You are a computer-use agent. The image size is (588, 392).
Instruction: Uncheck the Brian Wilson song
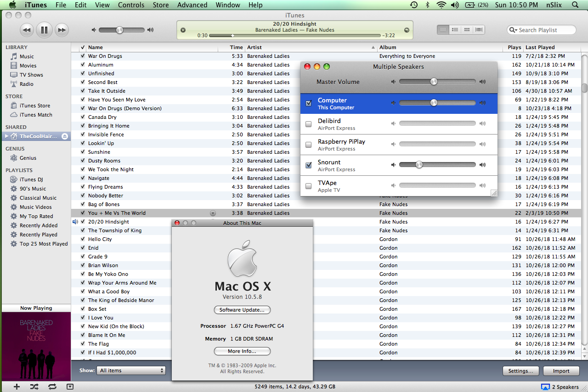[83, 265]
